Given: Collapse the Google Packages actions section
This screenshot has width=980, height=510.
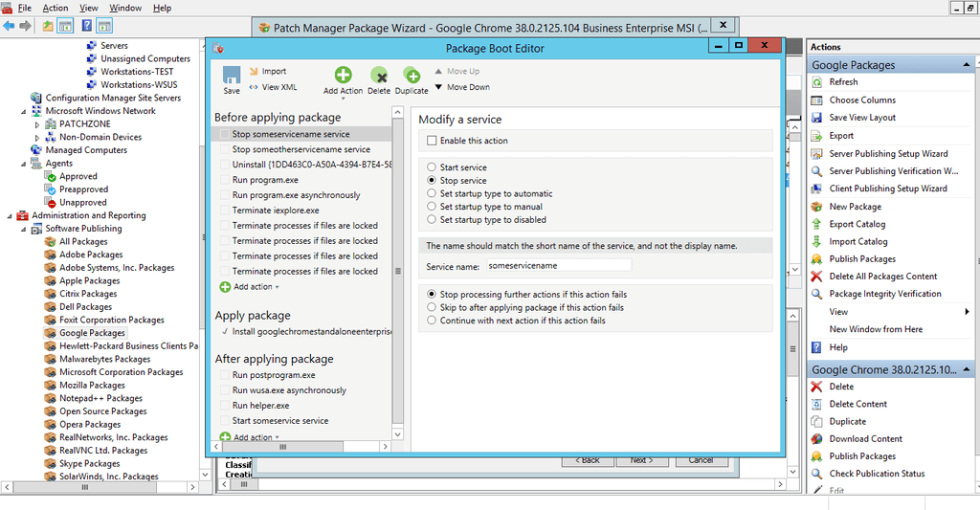Looking at the screenshot, I should tap(967, 65).
